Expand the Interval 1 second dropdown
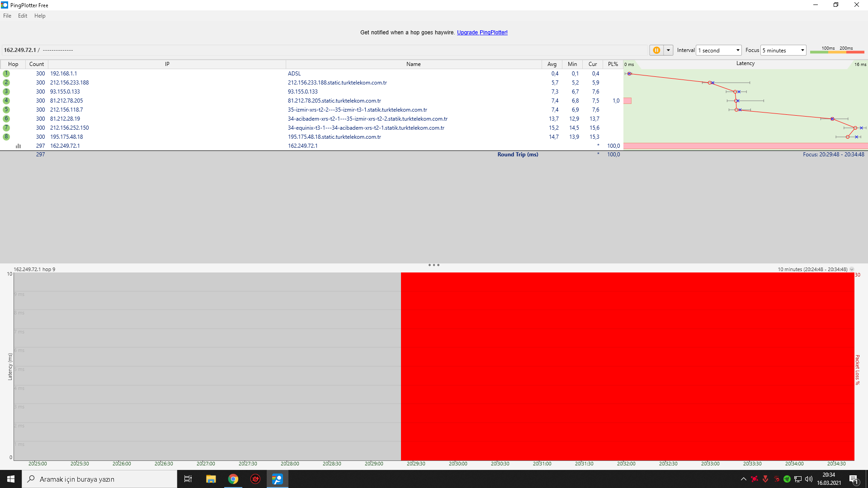 (719, 50)
